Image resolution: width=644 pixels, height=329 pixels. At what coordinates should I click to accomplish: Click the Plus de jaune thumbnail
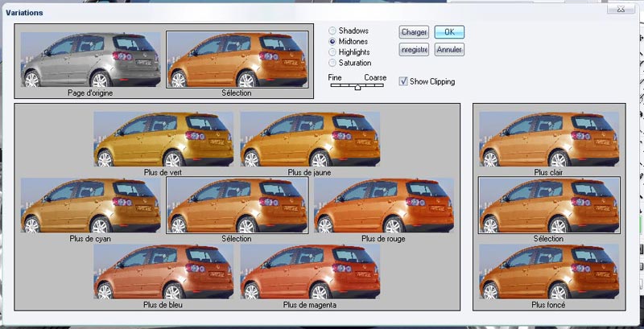click(x=310, y=139)
